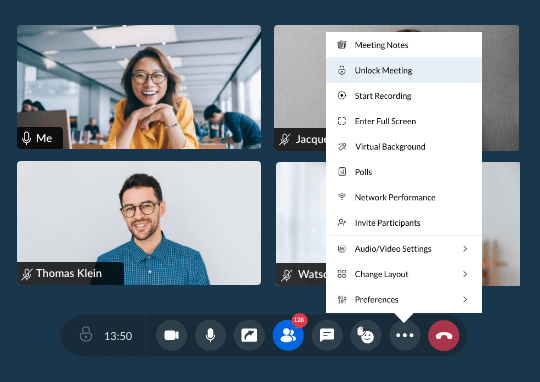Viewport: 540px width, 382px height.
Task: Click the Preferences label
Action: pos(376,300)
